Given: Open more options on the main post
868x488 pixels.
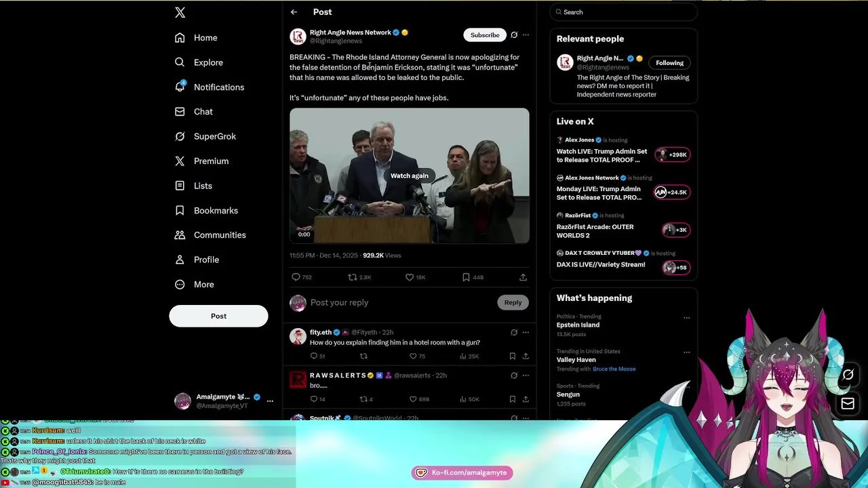Looking at the screenshot, I should pyautogui.click(x=526, y=35).
